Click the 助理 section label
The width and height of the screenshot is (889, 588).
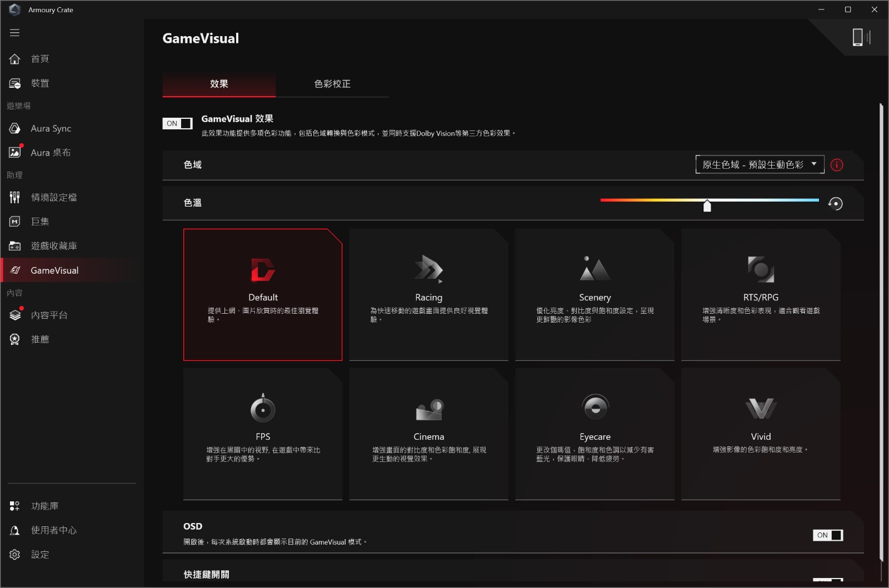point(14,175)
